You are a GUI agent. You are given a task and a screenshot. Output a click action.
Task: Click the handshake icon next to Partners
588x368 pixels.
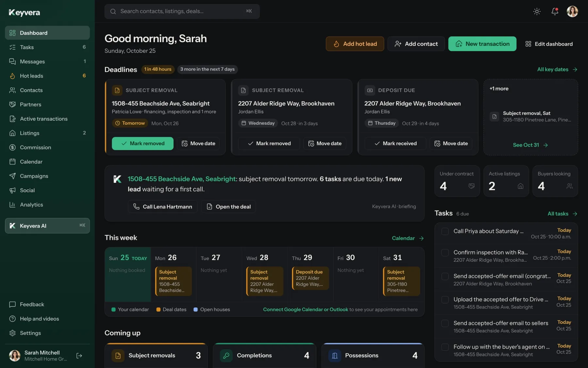click(12, 104)
